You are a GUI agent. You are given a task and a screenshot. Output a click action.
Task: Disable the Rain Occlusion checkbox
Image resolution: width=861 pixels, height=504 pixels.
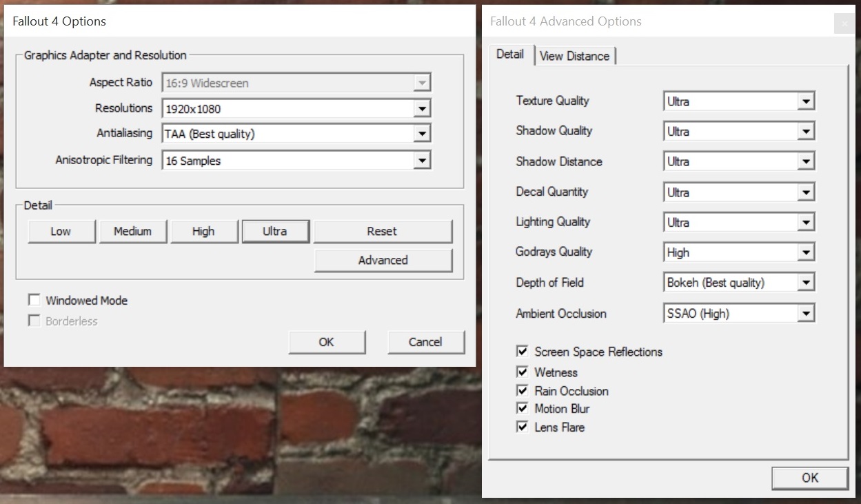coord(522,391)
